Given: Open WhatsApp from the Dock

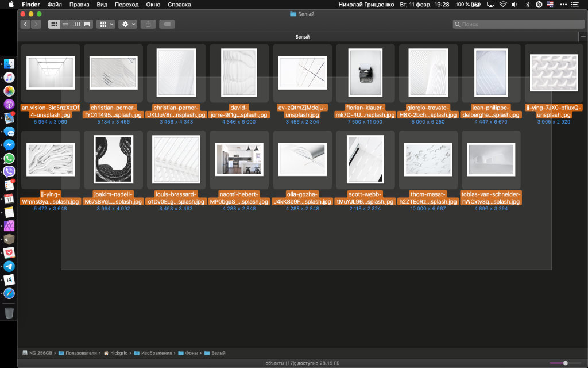Looking at the screenshot, I should pos(9,158).
